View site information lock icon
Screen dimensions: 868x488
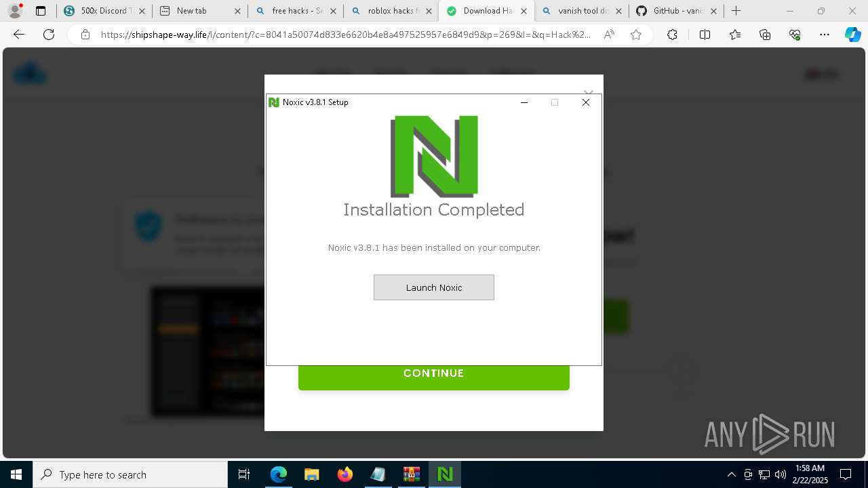click(85, 35)
